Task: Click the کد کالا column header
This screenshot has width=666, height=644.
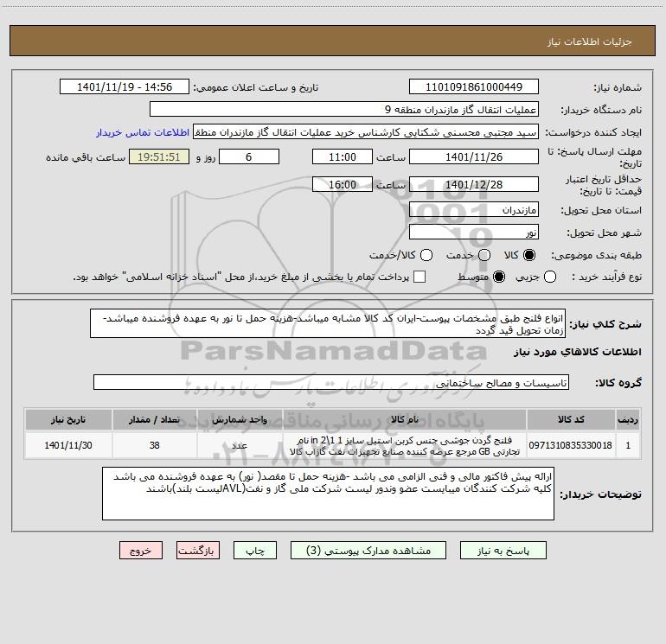Action: click(571, 419)
